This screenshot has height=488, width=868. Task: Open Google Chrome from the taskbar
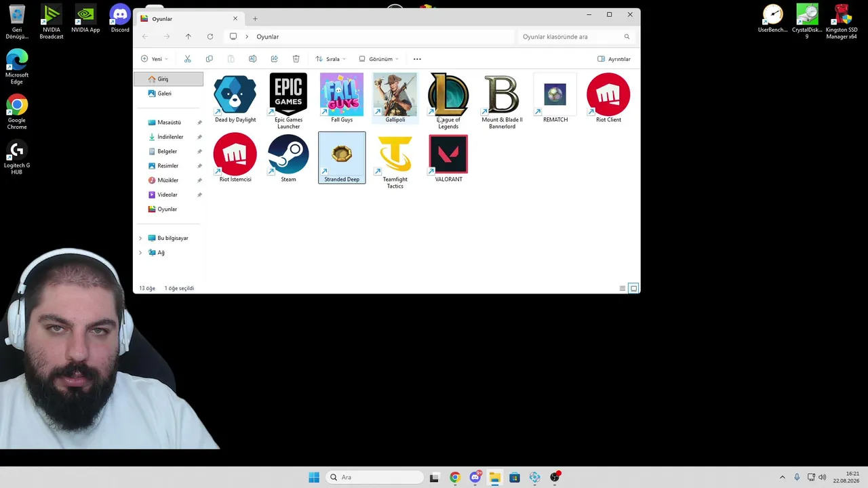454,477
